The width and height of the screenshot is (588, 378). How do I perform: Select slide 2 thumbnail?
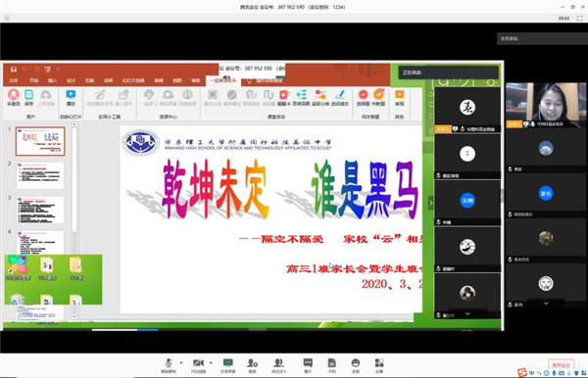40,175
